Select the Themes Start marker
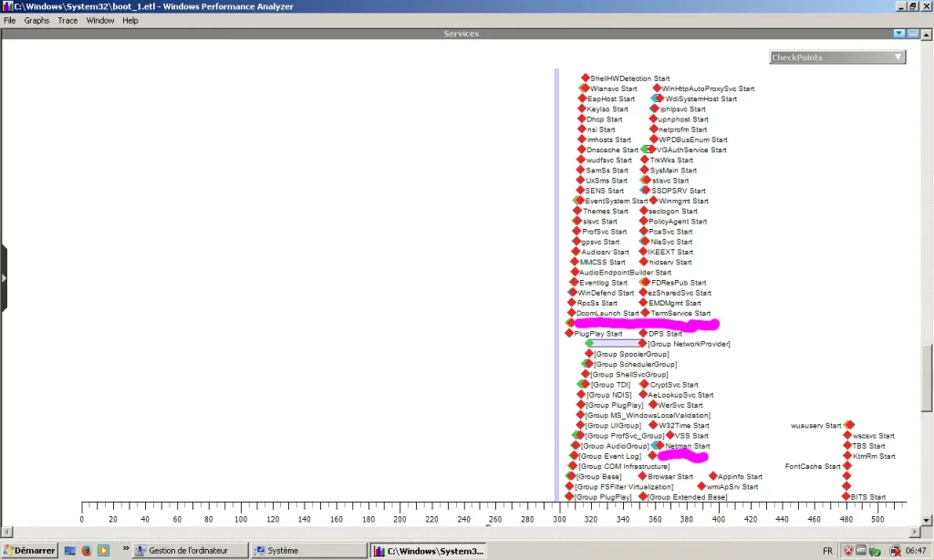934x560 pixels. [577, 211]
